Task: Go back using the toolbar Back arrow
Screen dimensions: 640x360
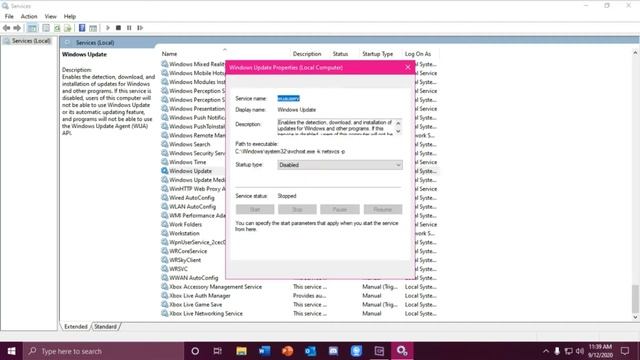Action: tap(6, 28)
